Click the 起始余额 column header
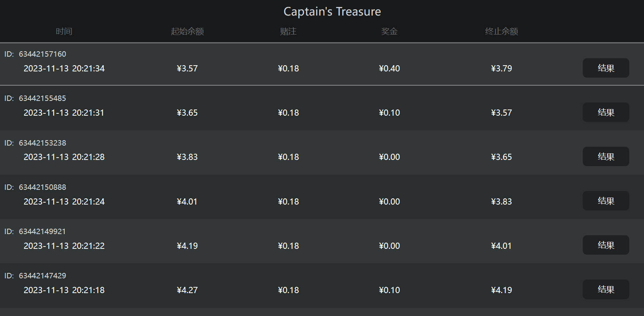Screen dimensions: 644x316 coord(187,31)
